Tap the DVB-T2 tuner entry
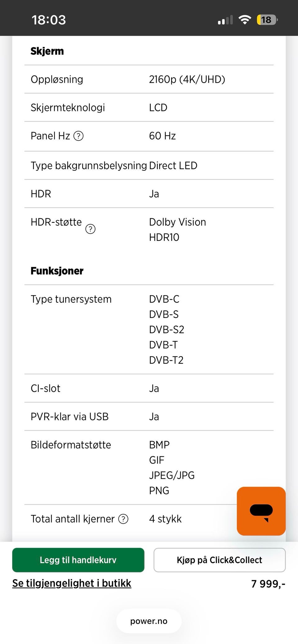 [166, 360]
